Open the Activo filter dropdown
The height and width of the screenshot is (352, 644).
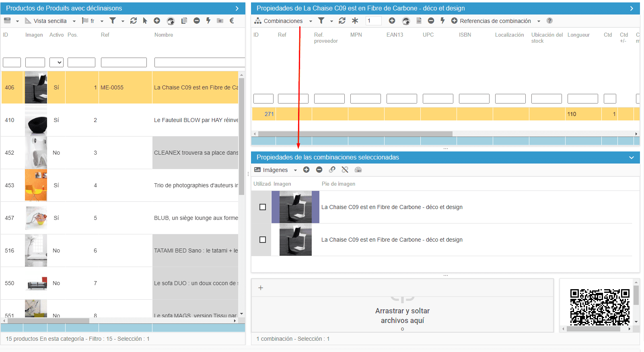click(57, 62)
